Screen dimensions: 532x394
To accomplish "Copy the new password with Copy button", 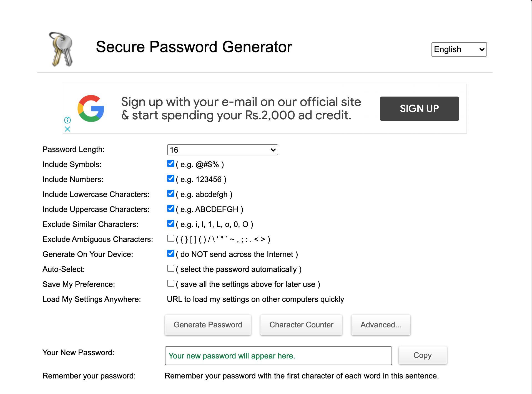I will click(423, 355).
